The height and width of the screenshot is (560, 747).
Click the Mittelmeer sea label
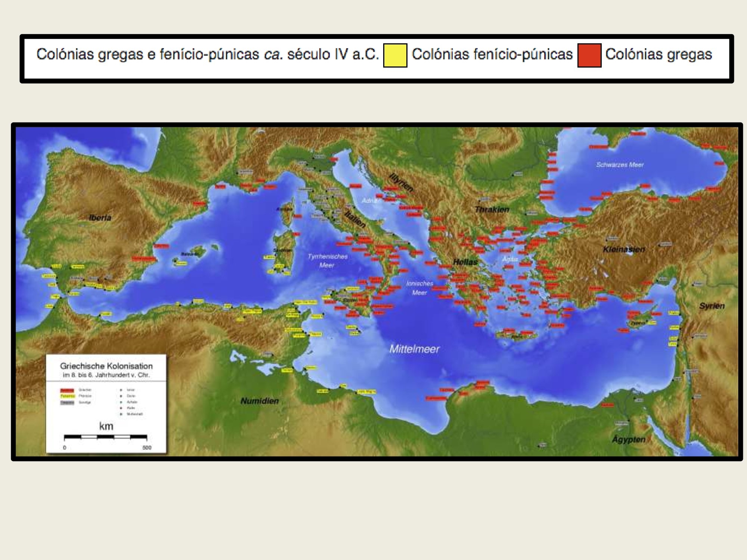coord(414,349)
